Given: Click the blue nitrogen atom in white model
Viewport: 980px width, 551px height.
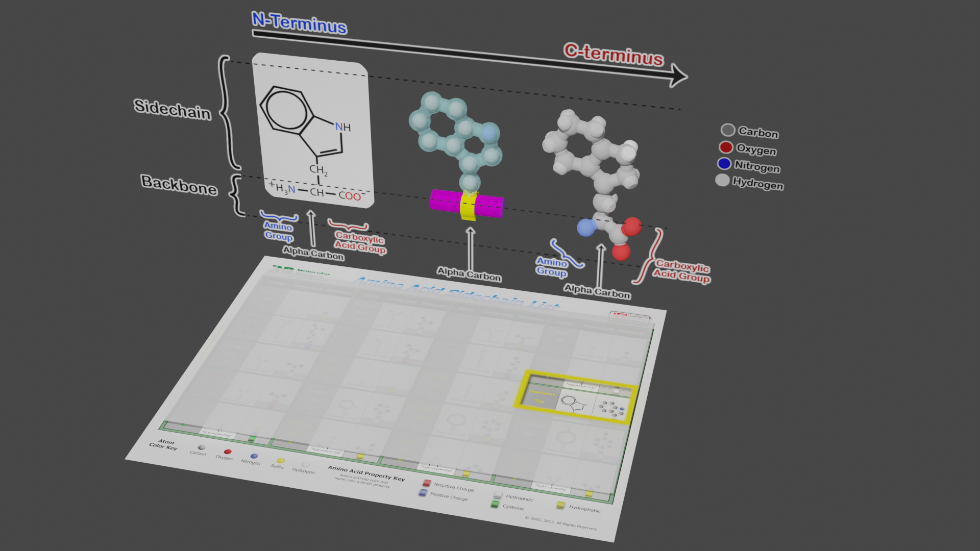Looking at the screenshot, I should (586, 228).
